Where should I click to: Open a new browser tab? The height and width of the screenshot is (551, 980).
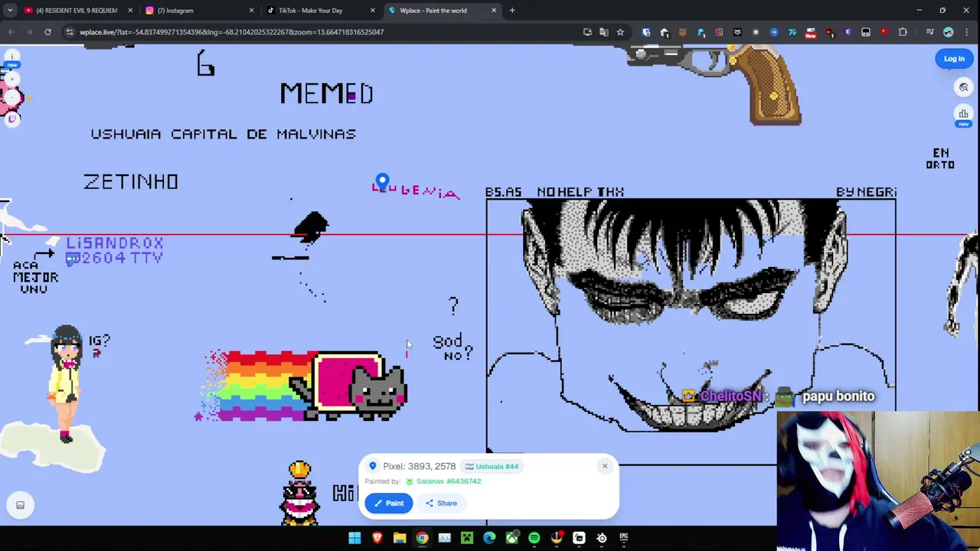(512, 11)
